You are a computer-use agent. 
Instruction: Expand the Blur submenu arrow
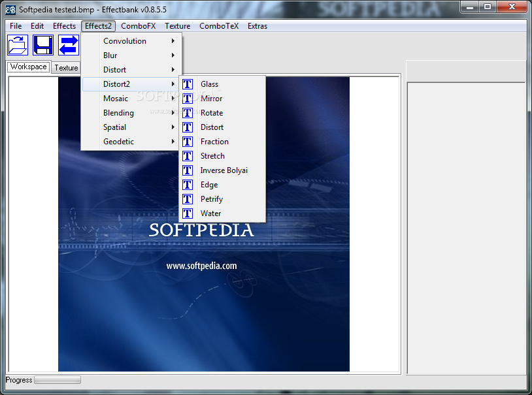point(173,55)
